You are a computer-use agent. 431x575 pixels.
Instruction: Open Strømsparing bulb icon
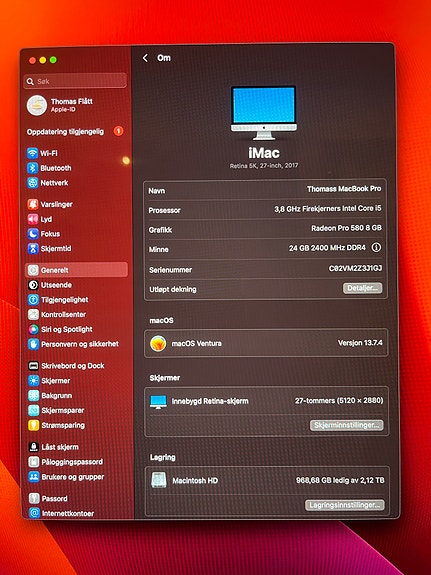pyautogui.click(x=33, y=425)
